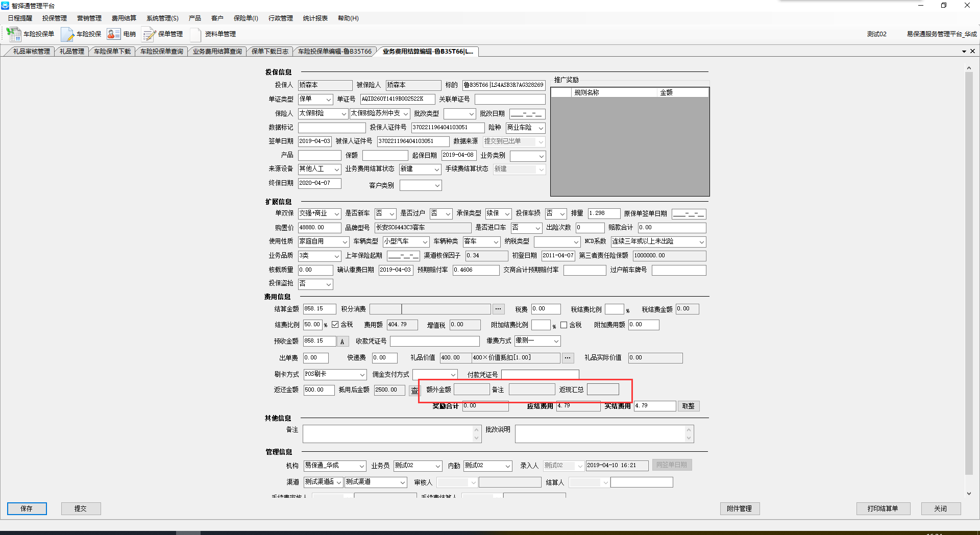
Task: Click the ellipsis button beside 积分消费
Action: pyautogui.click(x=498, y=309)
